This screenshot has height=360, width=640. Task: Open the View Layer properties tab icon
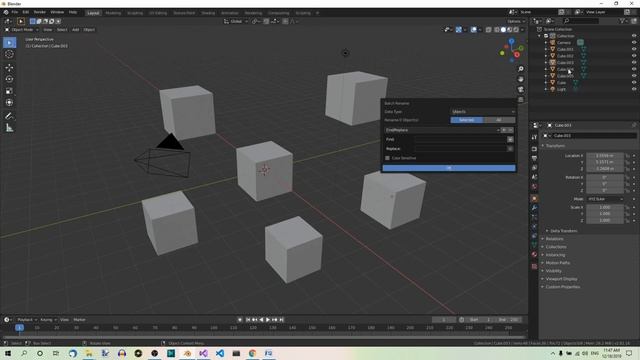[x=534, y=167]
